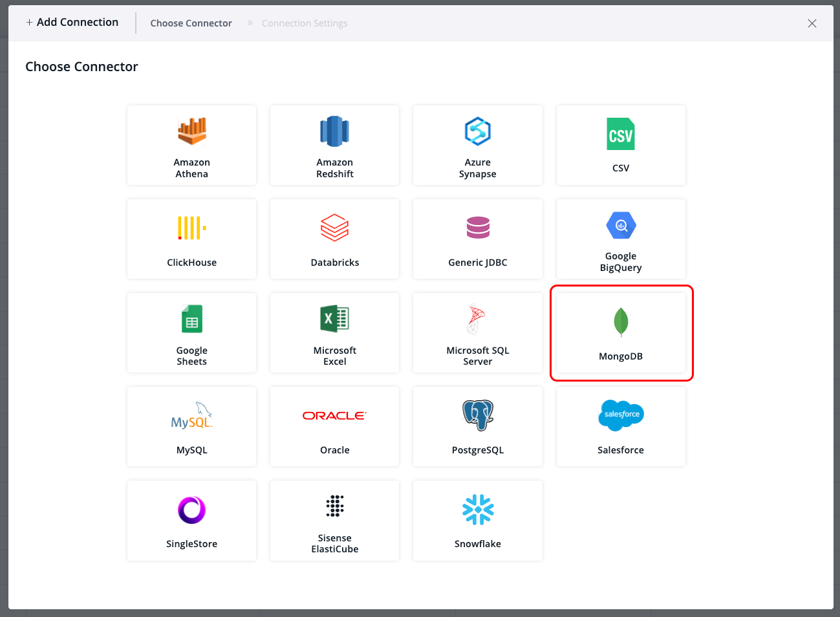
Task: Select the Oracle logo connector
Action: tap(334, 416)
